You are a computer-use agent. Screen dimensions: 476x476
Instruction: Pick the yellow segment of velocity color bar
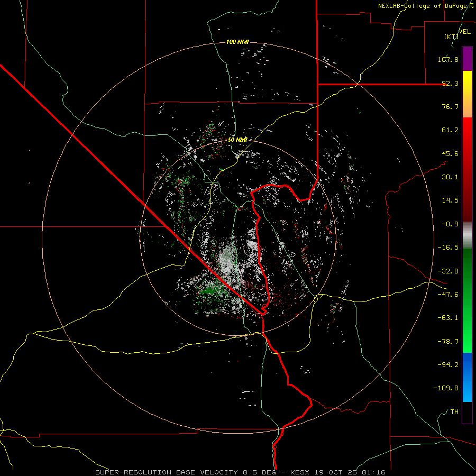point(467,94)
